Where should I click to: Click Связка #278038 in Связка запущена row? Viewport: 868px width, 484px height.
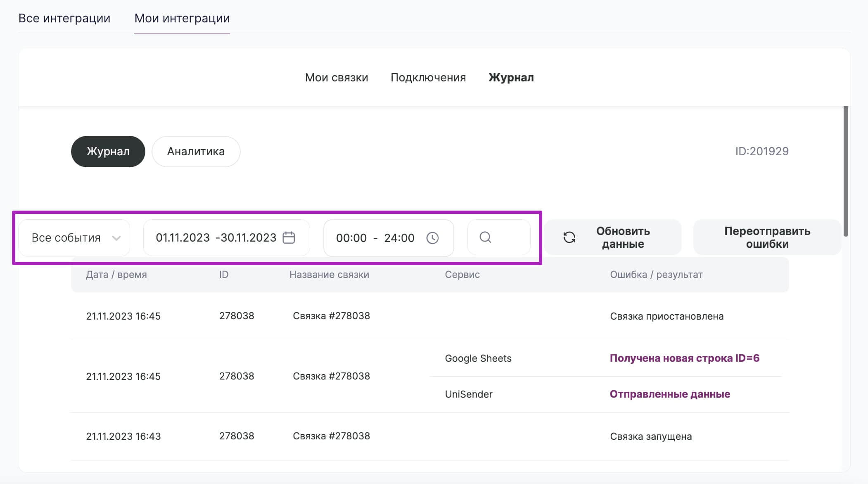point(331,436)
